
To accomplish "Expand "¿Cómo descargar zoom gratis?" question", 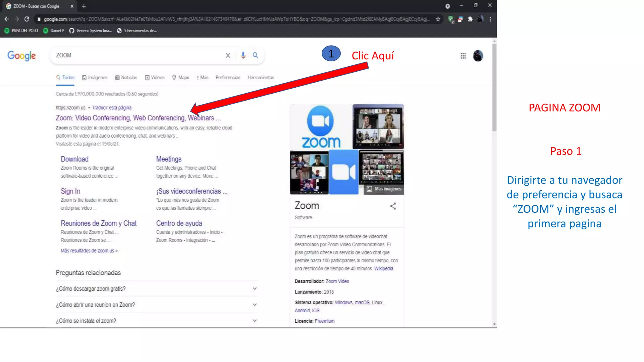I will (254, 288).
